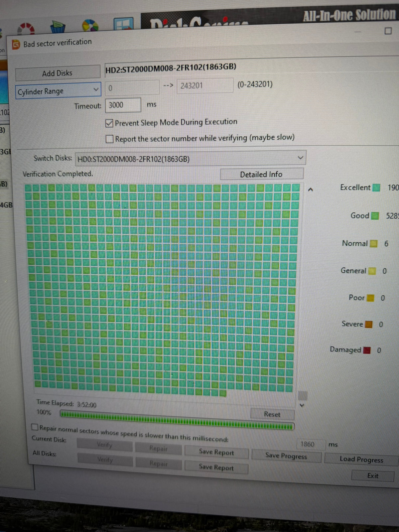The image size is (399, 532).
Task: Click the Bad sector verification title text
Action: click(58, 43)
